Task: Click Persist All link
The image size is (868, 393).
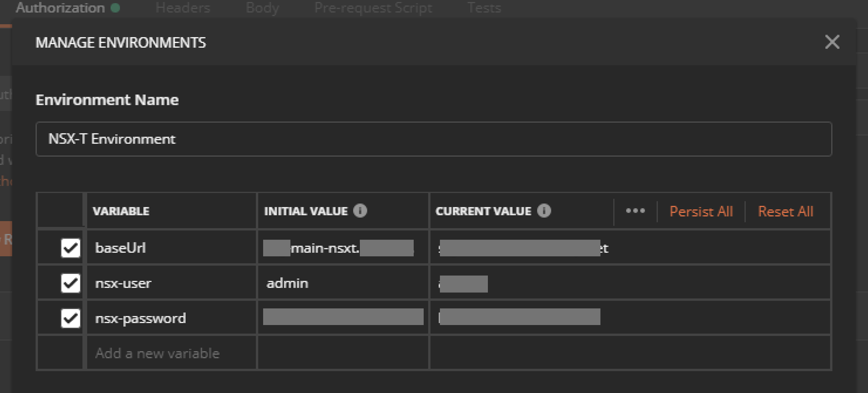Action: 701,211
